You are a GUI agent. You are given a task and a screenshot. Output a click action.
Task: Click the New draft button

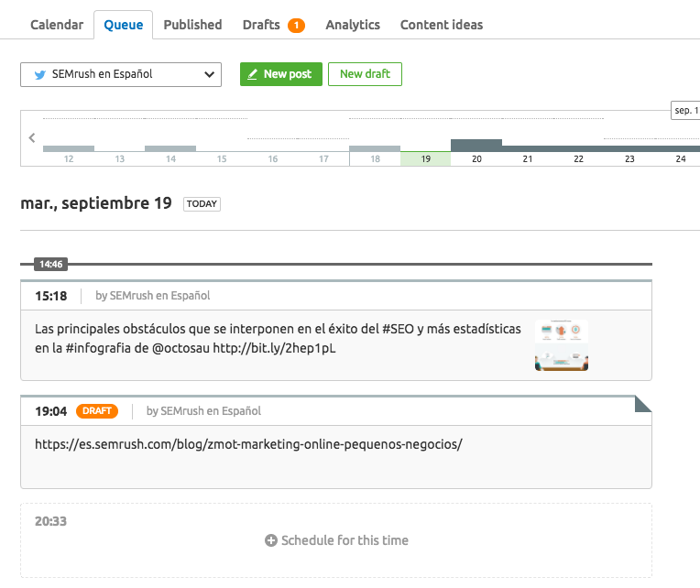click(x=365, y=74)
